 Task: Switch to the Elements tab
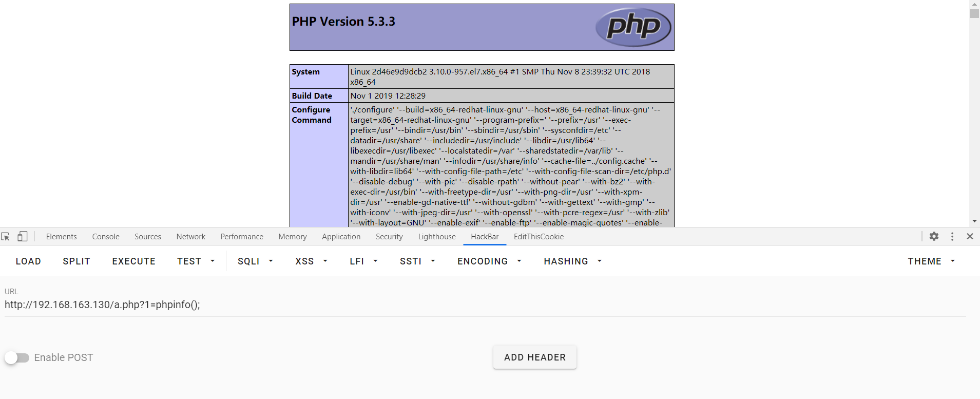pyautogui.click(x=61, y=237)
